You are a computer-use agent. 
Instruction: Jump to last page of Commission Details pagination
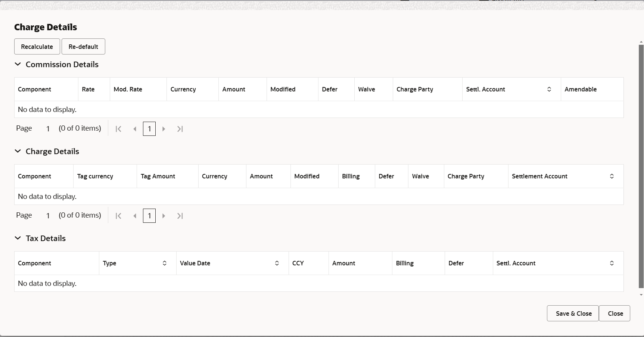[180, 128]
